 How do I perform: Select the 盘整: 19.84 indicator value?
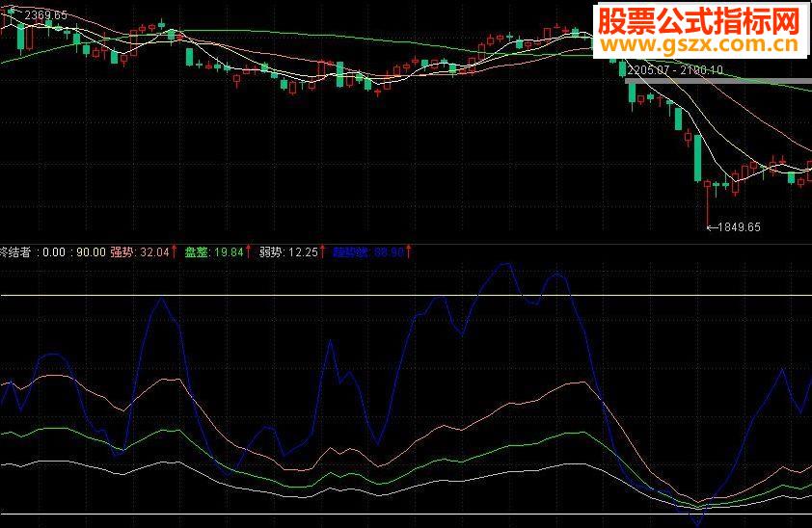[x=214, y=252]
